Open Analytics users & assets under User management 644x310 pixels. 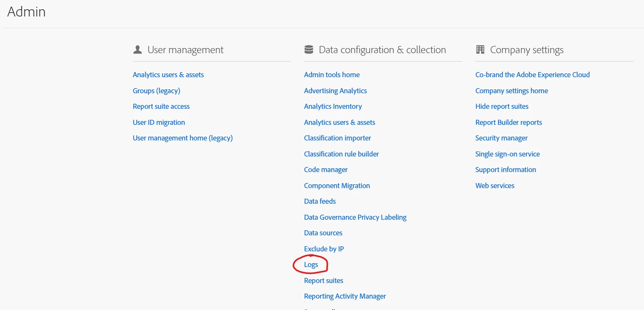click(168, 75)
